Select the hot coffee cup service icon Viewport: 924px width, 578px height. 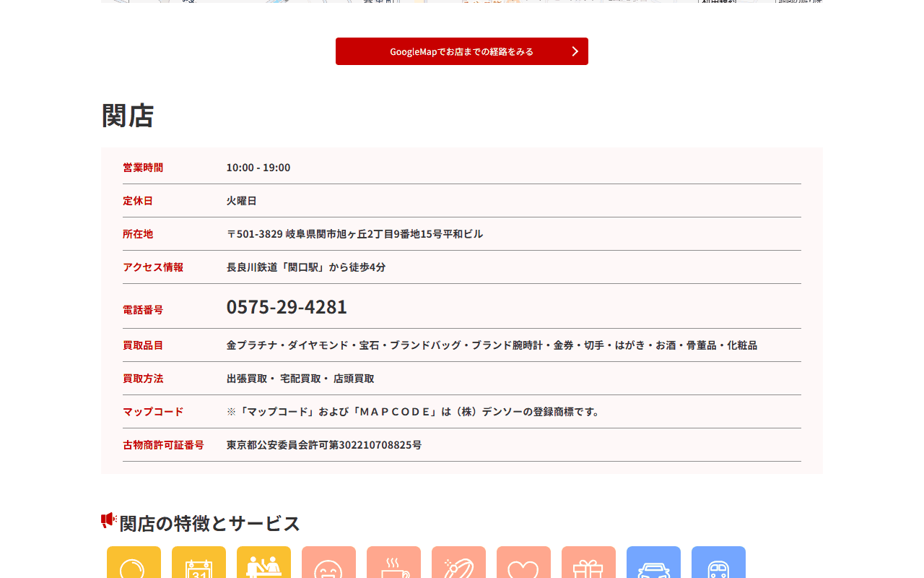[393, 562]
